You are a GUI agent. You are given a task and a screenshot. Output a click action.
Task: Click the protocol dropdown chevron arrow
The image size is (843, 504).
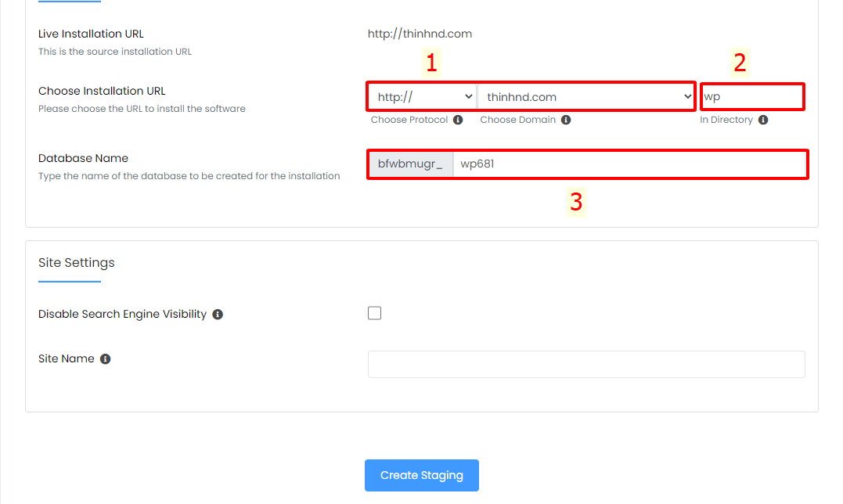468,97
